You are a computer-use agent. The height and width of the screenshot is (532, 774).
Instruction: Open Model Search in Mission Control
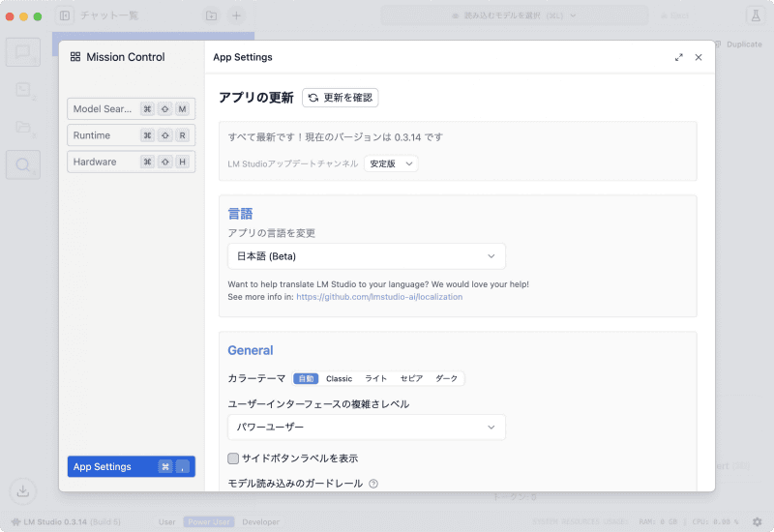(x=132, y=109)
